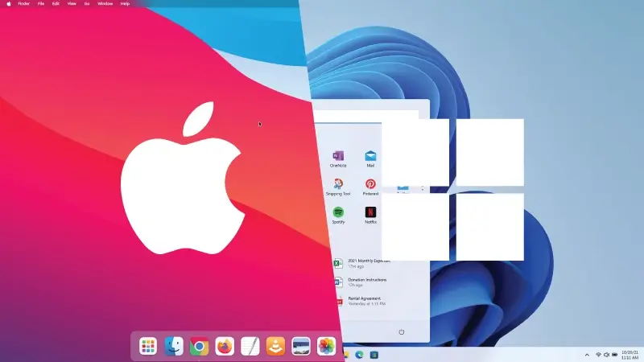Show hidden tray icons chevron
Viewport: 644px width, 362px height.
tap(587, 355)
